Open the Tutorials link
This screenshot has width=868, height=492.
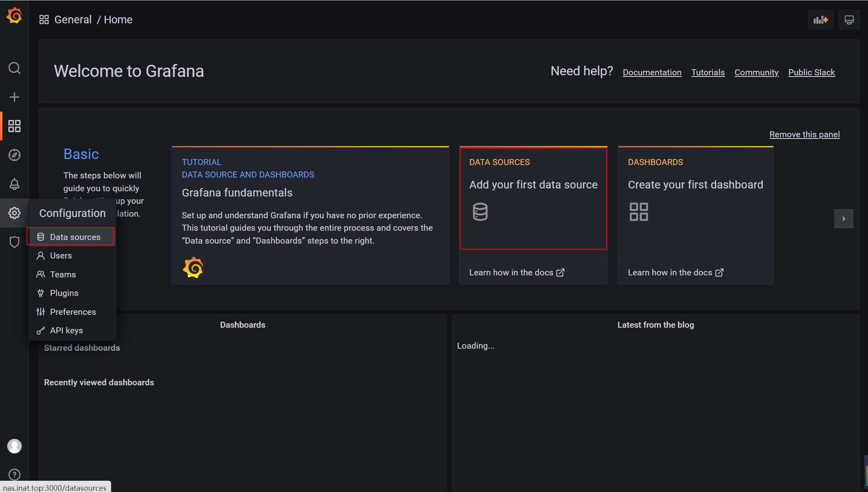708,72
